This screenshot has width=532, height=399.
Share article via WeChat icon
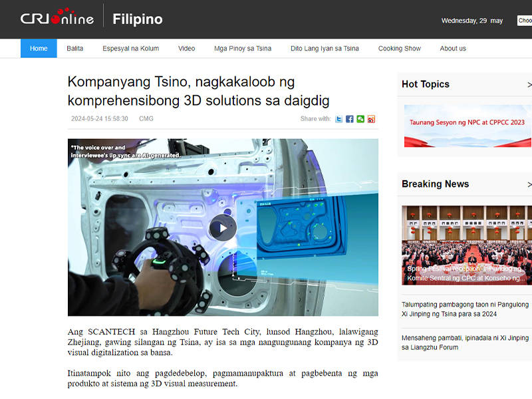(x=360, y=119)
